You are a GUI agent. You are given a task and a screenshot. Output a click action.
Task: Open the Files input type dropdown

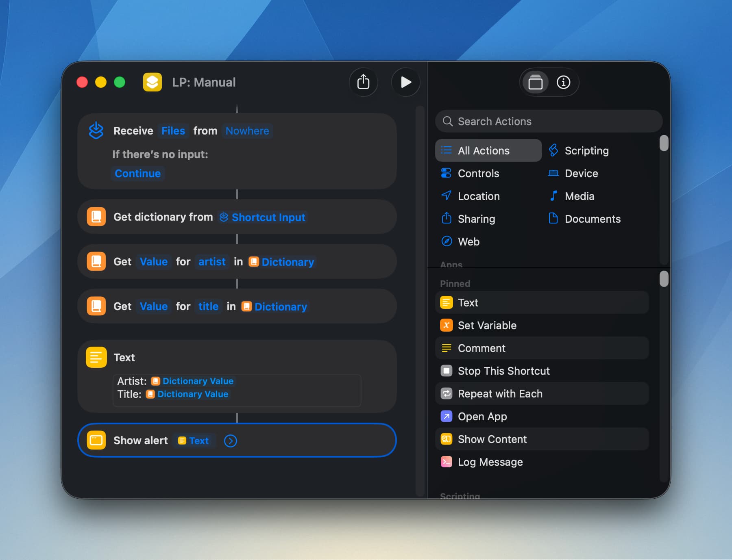173,131
